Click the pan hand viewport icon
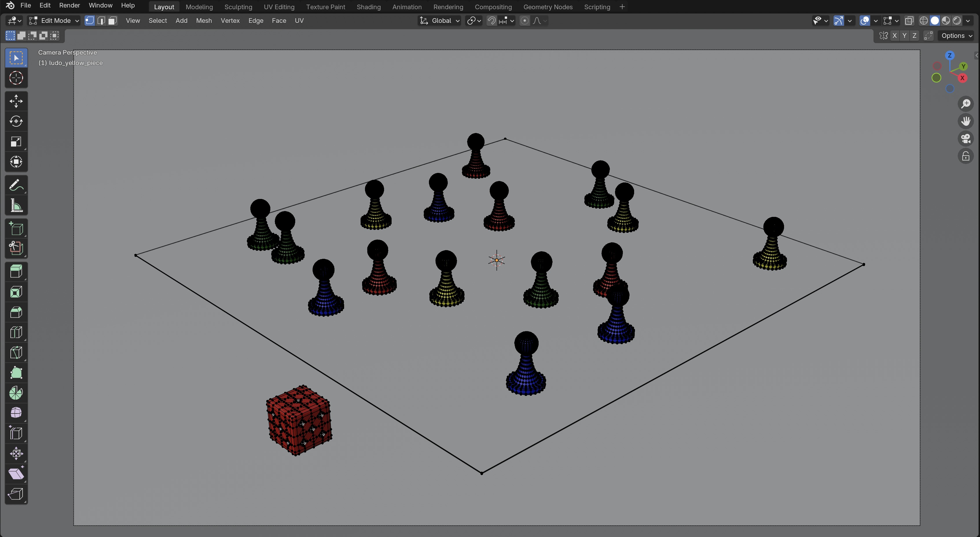The height and width of the screenshot is (537, 980). coord(966,121)
